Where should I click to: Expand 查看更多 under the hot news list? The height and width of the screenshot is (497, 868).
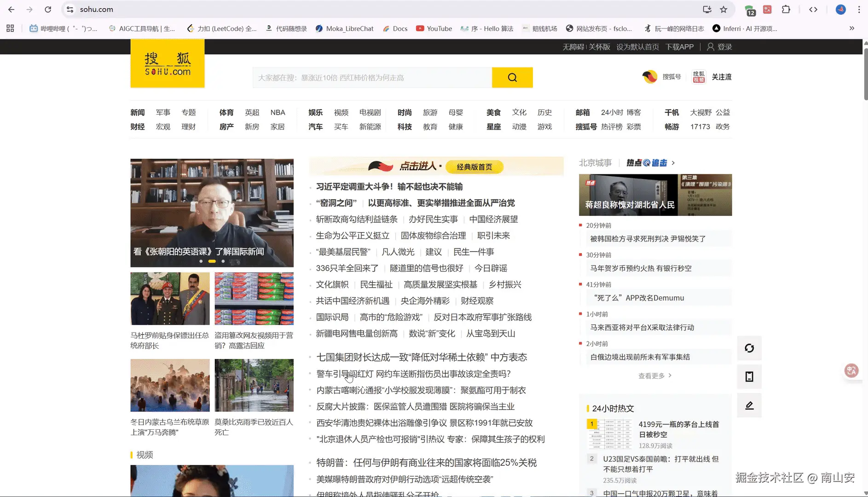pyautogui.click(x=655, y=376)
